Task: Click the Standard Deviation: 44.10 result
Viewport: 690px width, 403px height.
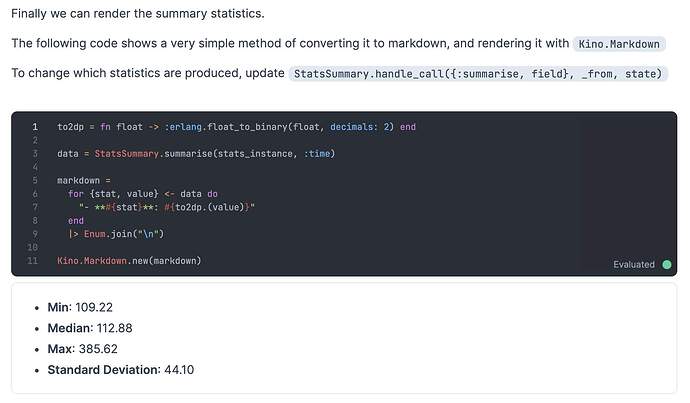Action: tap(121, 370)
